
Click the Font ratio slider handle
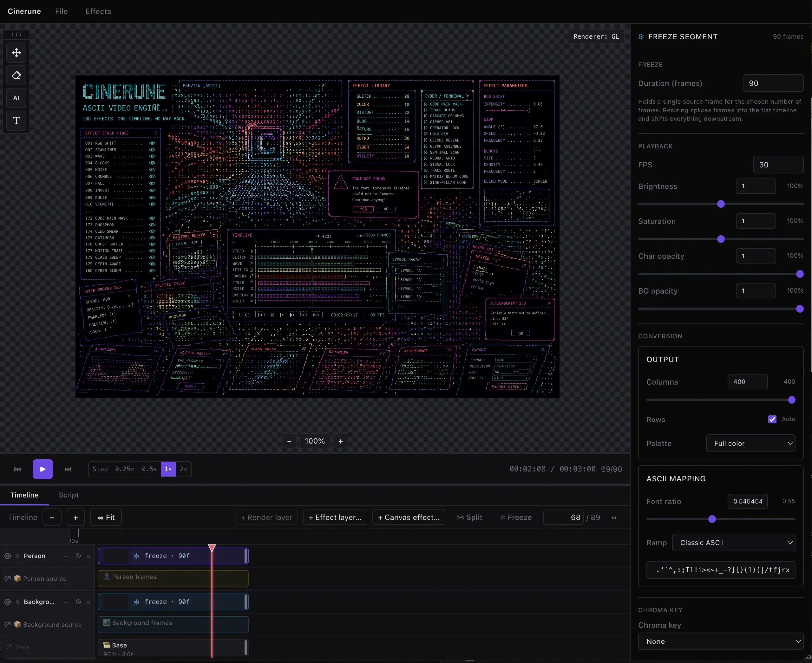(x=712, y=519)
